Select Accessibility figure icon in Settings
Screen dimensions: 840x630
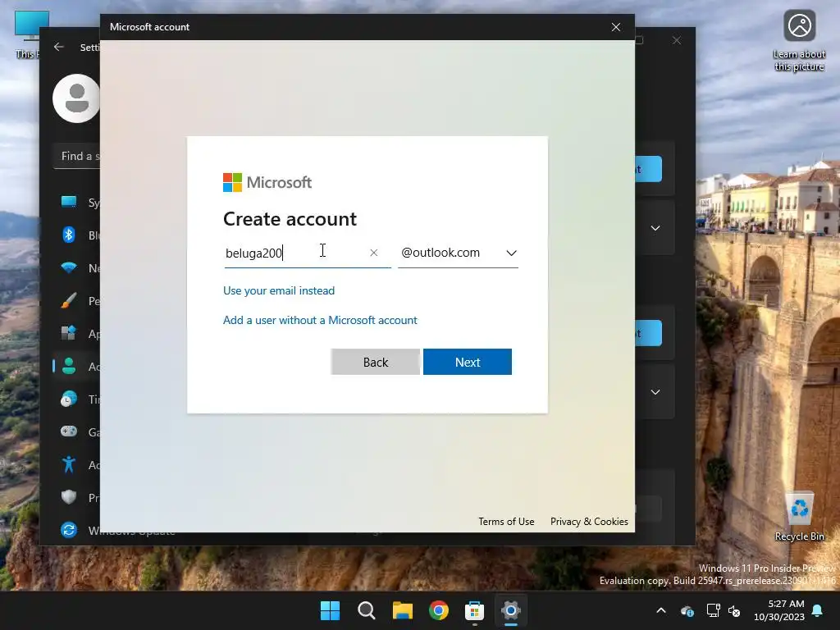click(69, 464)
